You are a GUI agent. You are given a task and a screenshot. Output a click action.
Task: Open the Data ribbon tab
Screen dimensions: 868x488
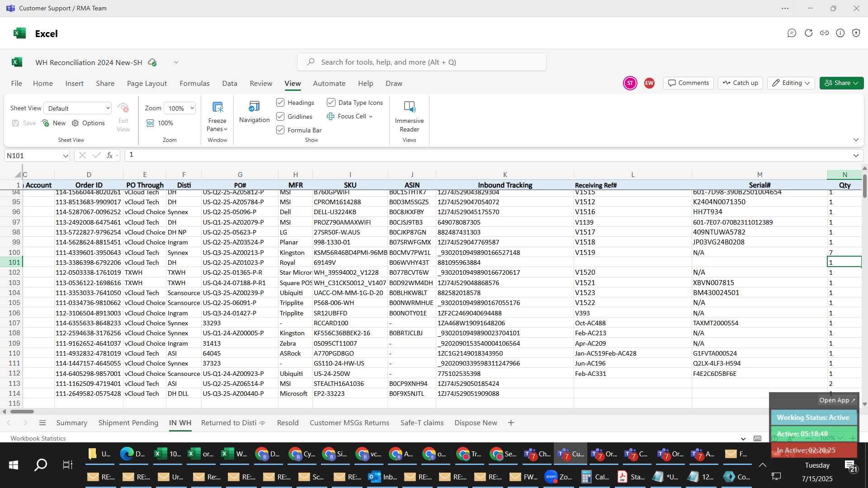tap(230, 84)
